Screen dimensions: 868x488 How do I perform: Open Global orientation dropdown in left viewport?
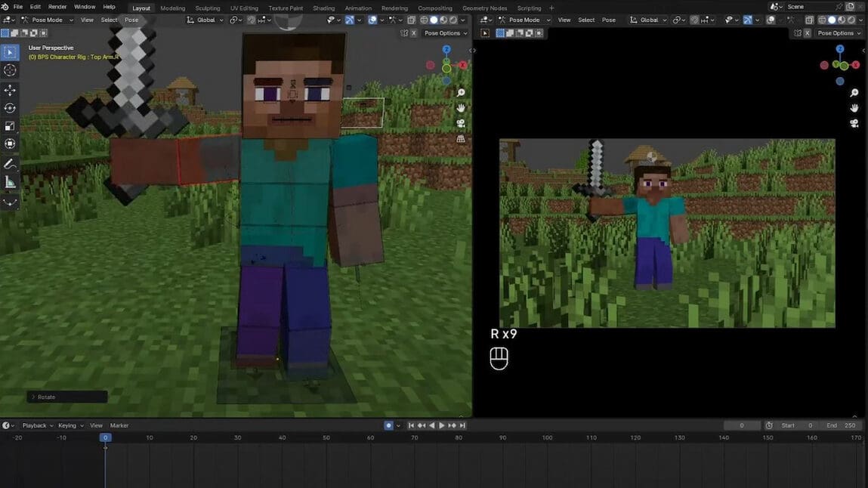[x=205, y=20]
